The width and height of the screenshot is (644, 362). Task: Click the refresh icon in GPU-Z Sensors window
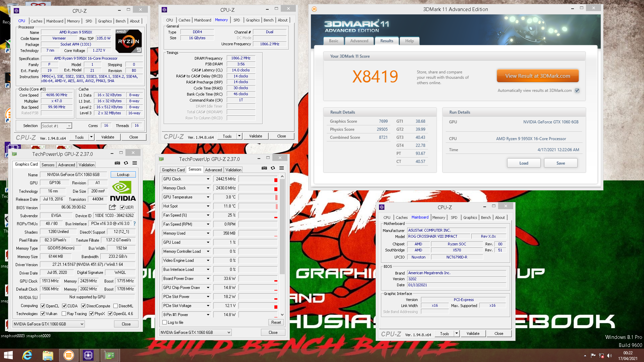[273, 168]
